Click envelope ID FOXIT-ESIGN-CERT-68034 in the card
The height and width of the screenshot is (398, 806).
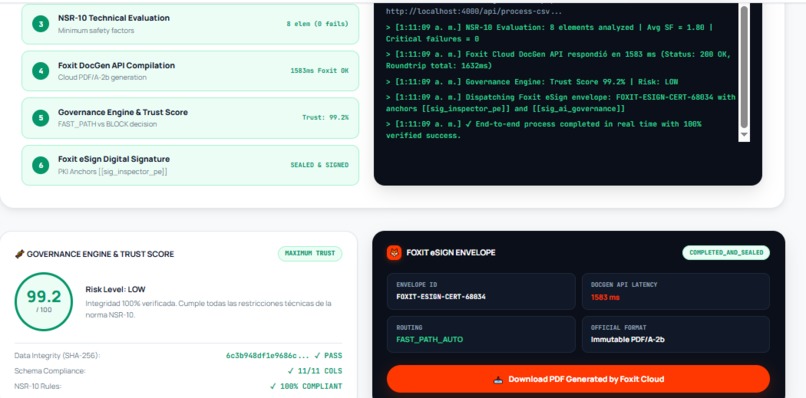tap(441, 297)
